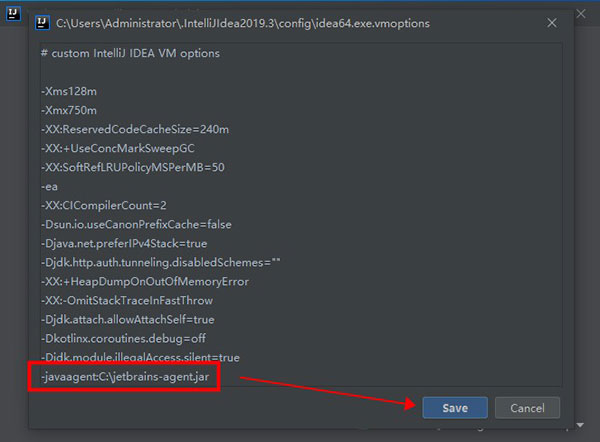This screenshot has height=442, width=600.
Task: Click the ReservedCodeCacheSize=240m line
Action: click(x=135, y=129)
